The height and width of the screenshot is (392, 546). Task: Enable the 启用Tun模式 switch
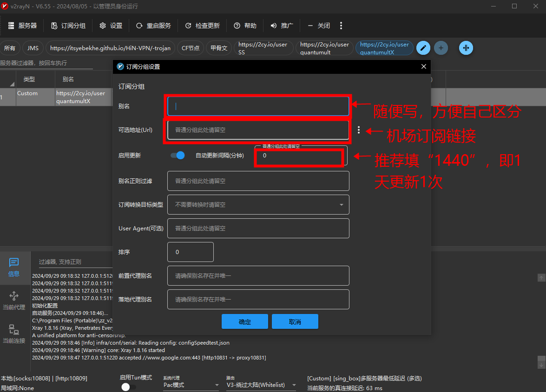pos(128,387)
